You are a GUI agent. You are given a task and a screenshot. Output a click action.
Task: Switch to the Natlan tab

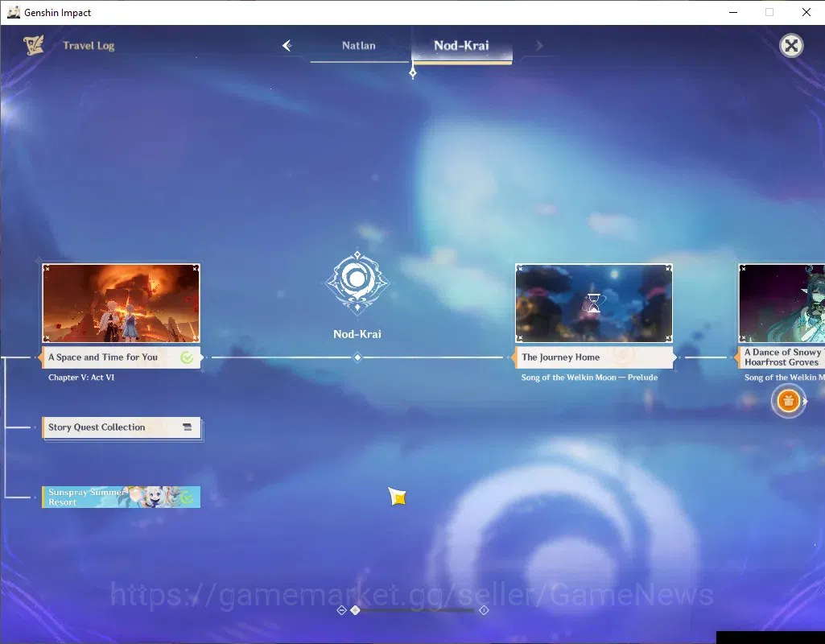pyautogui.click(x=359, y=46)
